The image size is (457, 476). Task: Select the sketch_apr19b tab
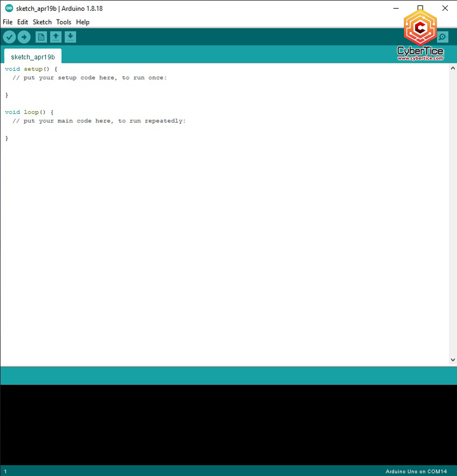(33, 57)
